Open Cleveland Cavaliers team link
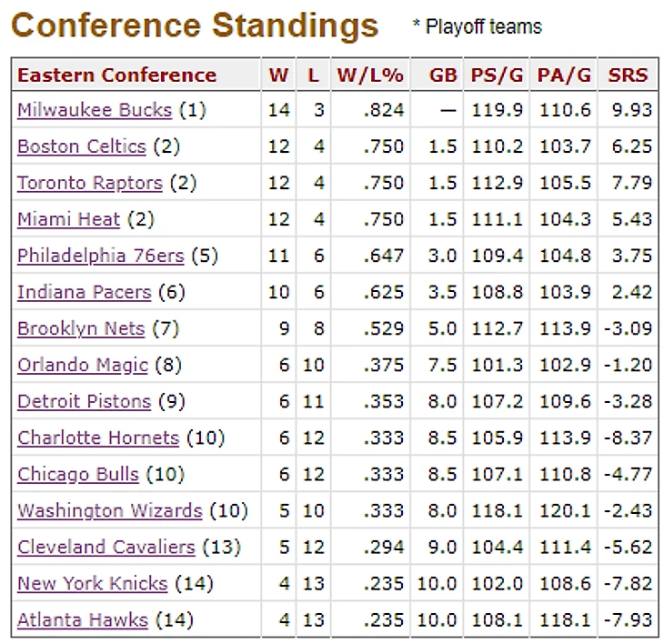 [106, 547]
